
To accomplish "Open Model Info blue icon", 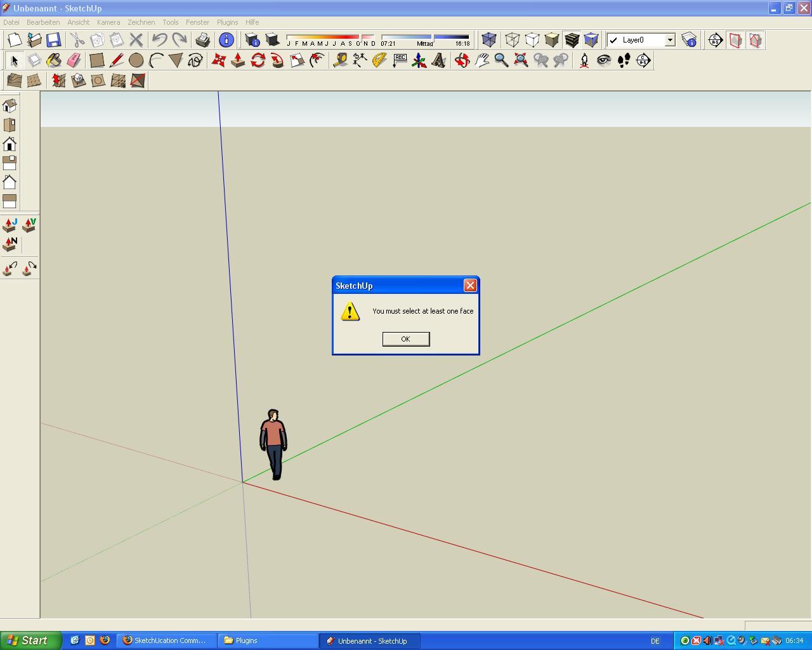I will tap(226, 40).
